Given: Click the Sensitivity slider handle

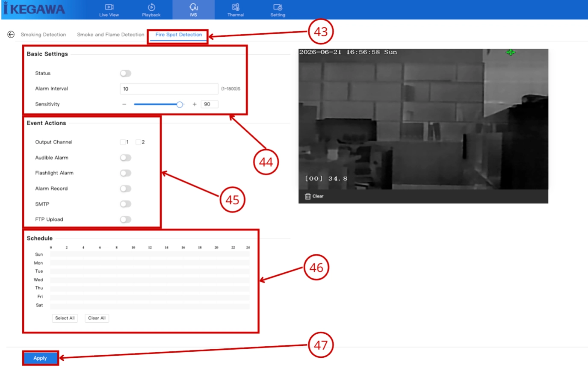Looking at the screenshot, I should pyautogui.click(x=180, y=104).
